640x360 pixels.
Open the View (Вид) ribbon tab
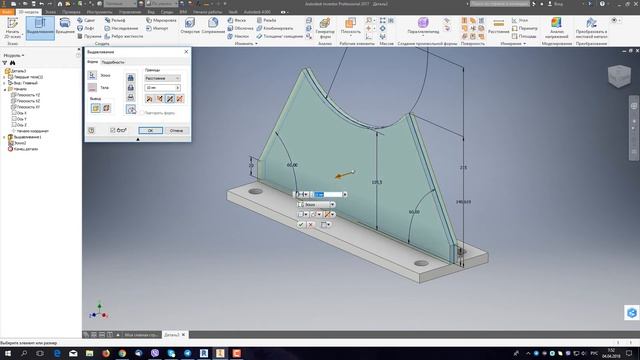[x=151, y=12]
